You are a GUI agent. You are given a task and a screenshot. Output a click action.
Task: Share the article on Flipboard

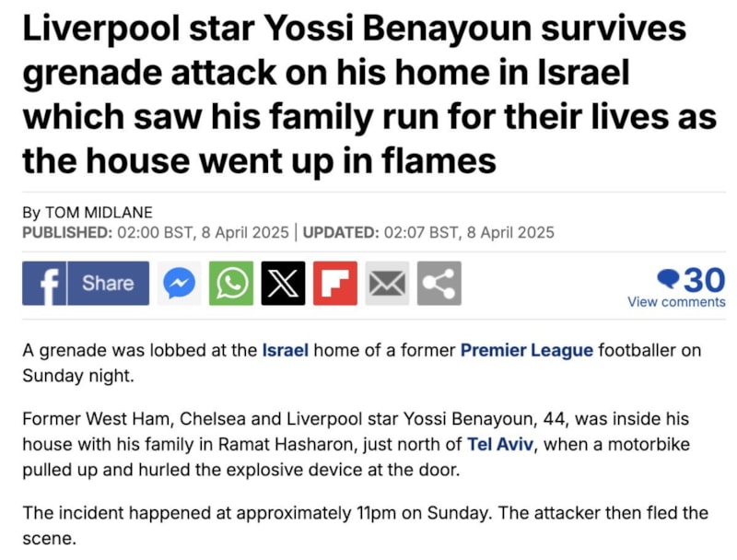click(x=334, y=283)
